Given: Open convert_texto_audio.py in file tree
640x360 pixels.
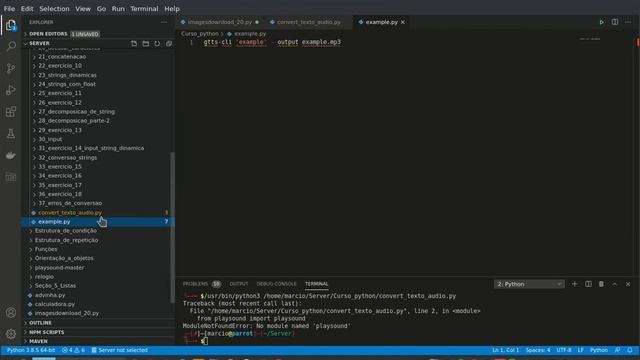Looking at the screenshot, I should point(70,213).
